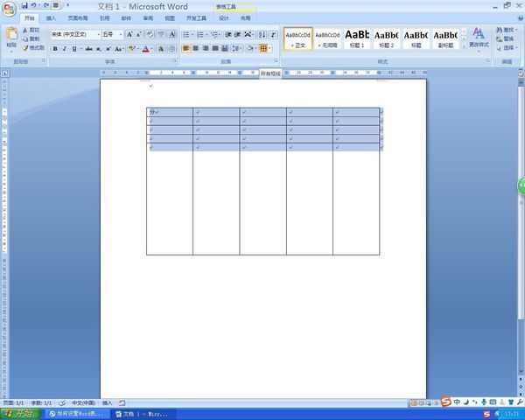Click the Borders icon in paragraph group
525x420 pixels.
[x=263, y=49]
